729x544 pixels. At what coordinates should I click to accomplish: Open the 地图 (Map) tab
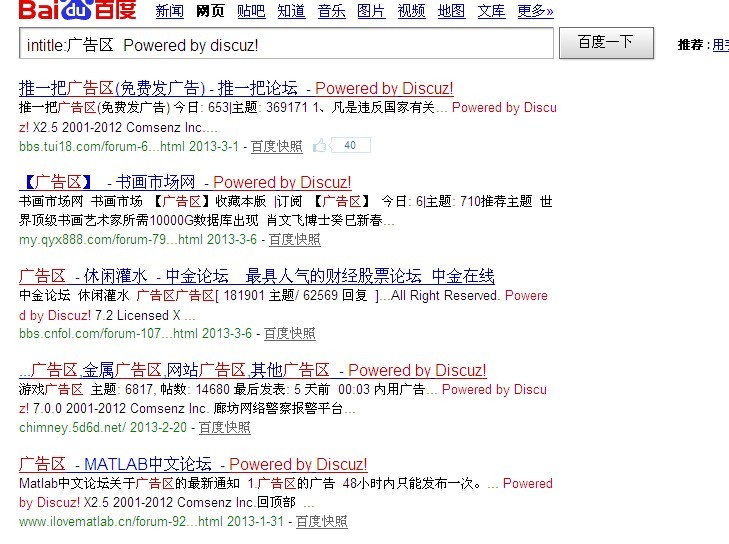coord(451,12)
